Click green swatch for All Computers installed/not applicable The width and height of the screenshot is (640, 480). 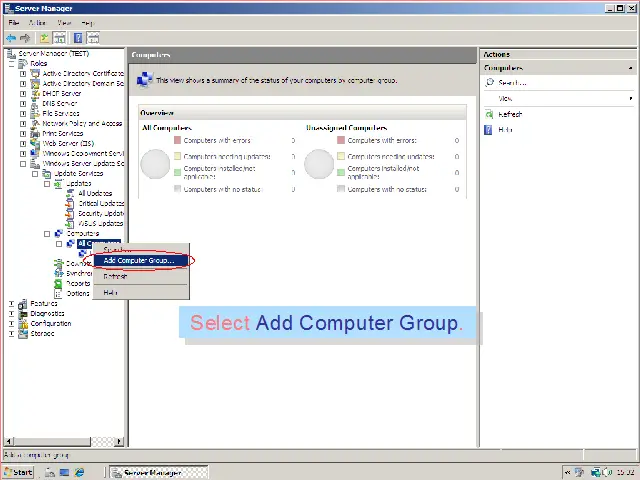click(178, 172)
